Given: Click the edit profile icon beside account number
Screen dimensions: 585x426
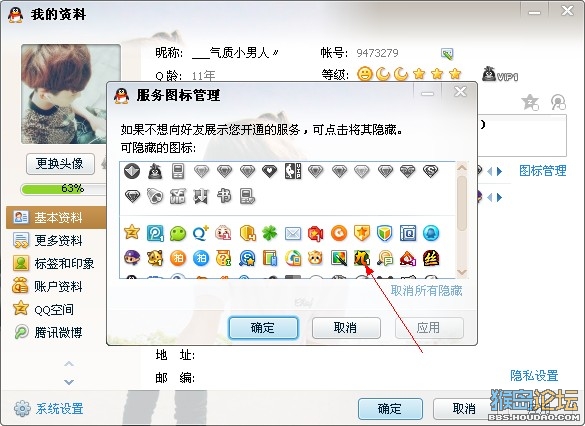Looking at the screenshot, I should click(447, 54).
